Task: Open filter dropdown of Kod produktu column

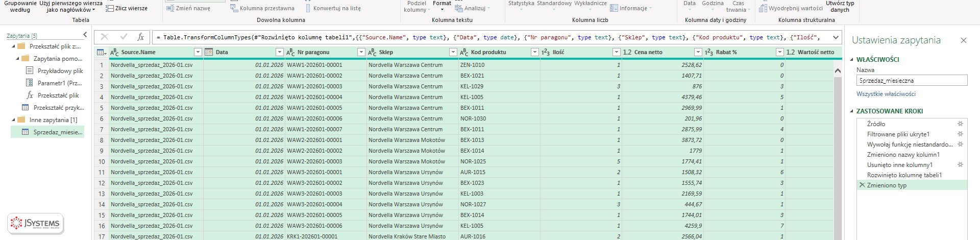Action: (535, 52)
